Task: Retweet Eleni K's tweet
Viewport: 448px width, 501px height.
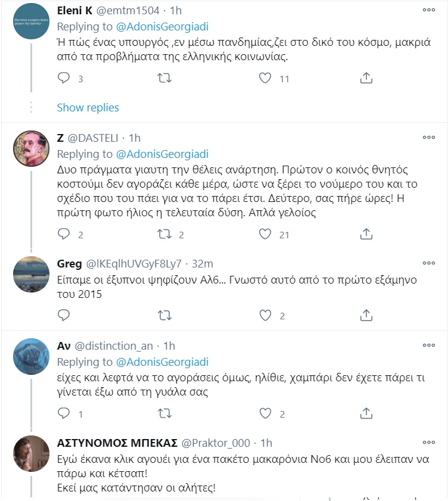Action: (x=165, y=78)
